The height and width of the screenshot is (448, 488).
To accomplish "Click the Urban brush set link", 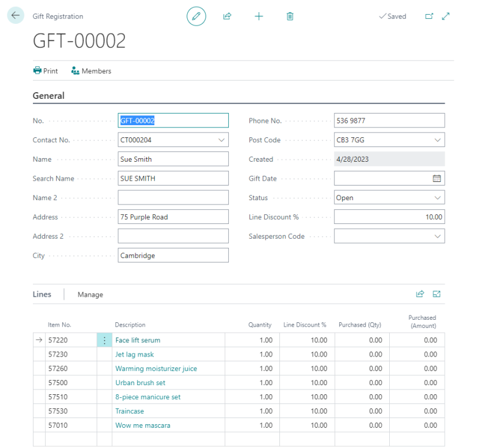I will tap(140, 383).
